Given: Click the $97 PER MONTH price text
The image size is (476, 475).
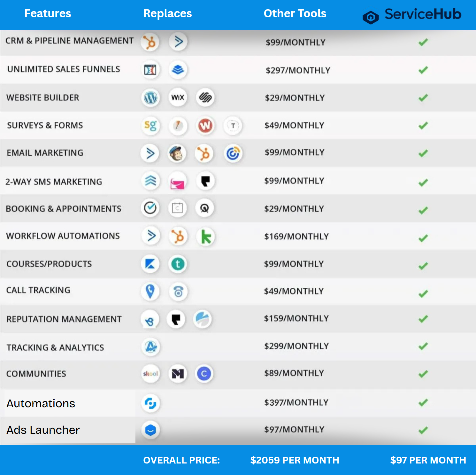Looking at the screenshot, I should 428,460.
